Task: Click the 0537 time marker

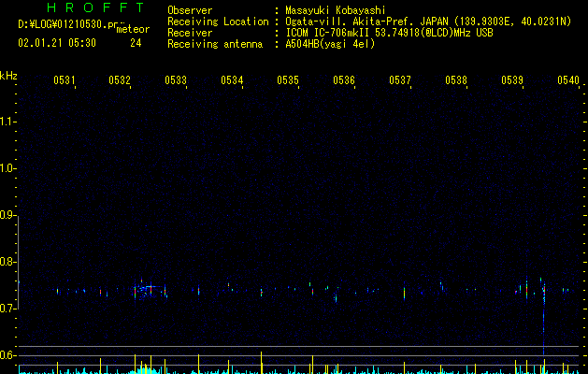Action: pos(400,79)
